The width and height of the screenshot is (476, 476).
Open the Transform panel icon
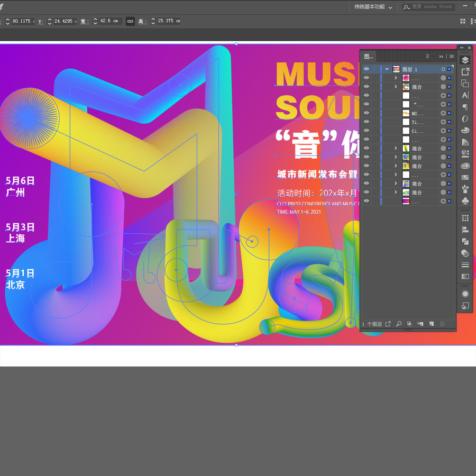[465, 218]
